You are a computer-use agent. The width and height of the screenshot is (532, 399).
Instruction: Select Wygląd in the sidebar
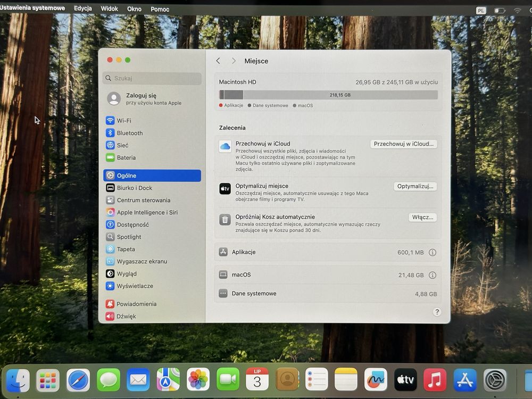[x=152, y=273]
